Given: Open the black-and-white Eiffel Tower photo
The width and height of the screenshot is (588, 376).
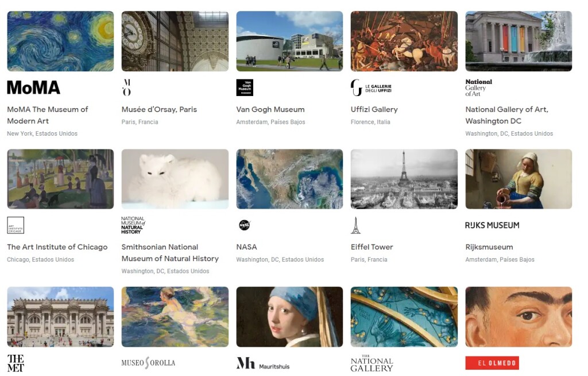Looking at the screenshot, I should point(404,179).
